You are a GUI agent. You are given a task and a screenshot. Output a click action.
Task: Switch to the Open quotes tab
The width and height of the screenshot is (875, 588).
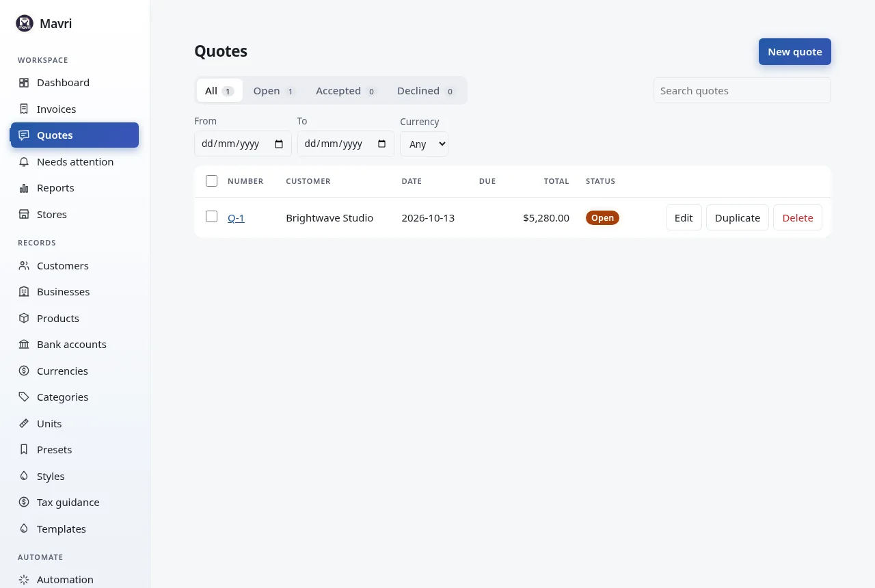[273, 90]
